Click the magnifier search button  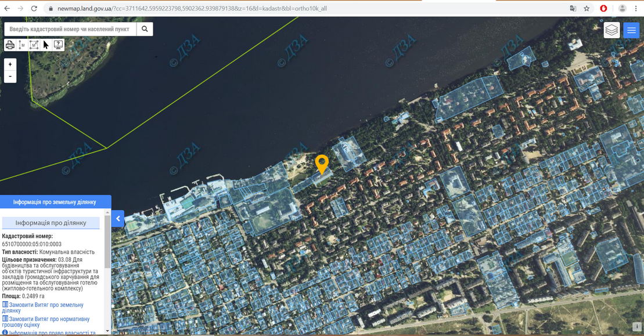point(145,29)
